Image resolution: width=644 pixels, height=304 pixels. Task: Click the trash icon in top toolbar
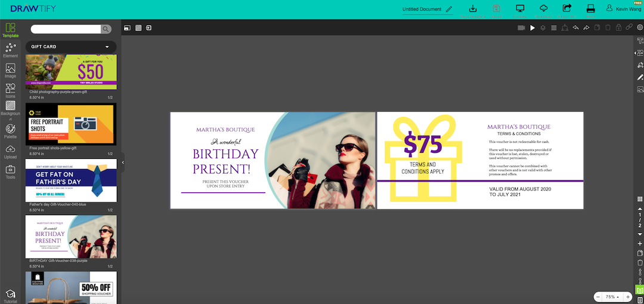(x=608, y=28)
